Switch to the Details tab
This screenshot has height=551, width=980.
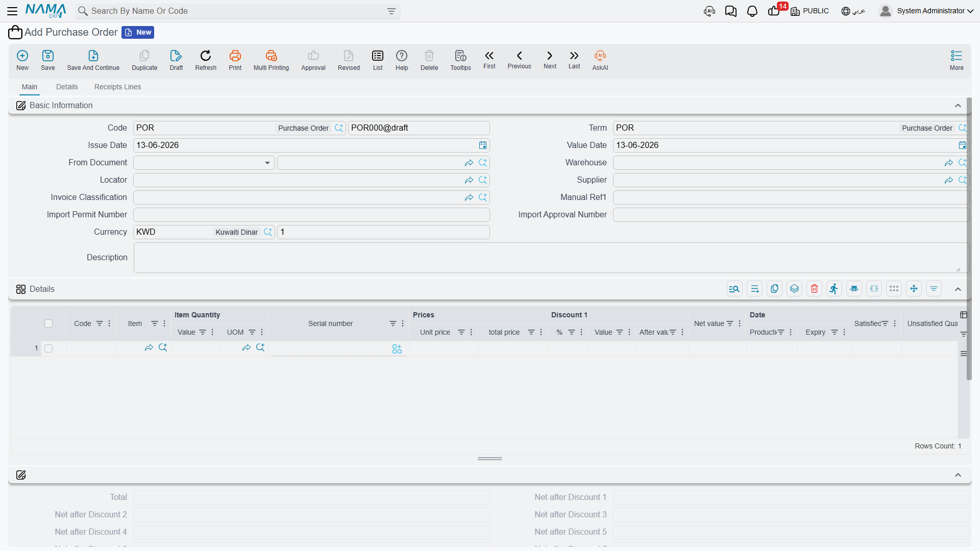(x=67, y=87)
